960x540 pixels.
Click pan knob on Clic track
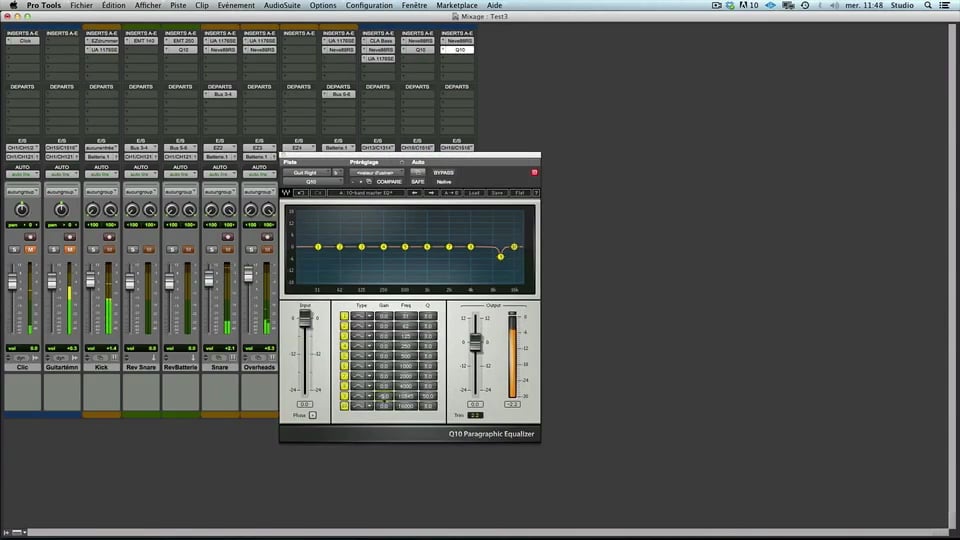tap(22, 210)
